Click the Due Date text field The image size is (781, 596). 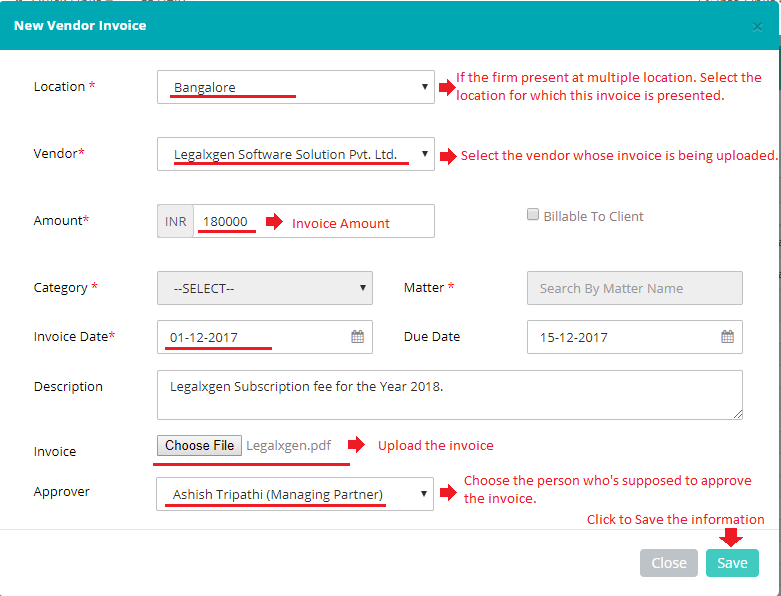coord(620,337)
